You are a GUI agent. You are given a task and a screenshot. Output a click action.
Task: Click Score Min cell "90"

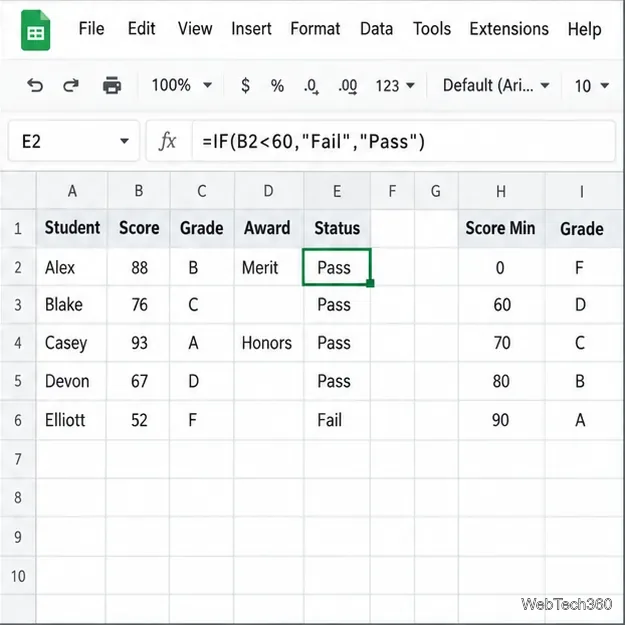pos(501,420)
